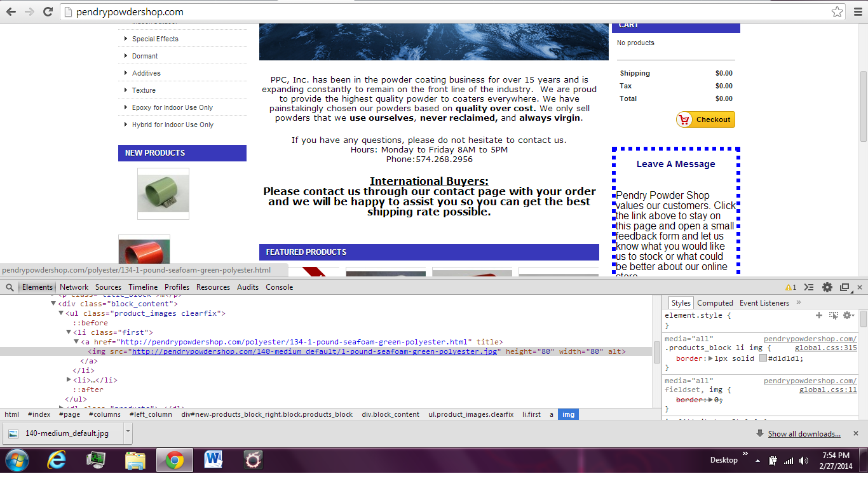Show the DevTools console drawer icon
Image resolution: width=868 pixels, height=488 pixels.
pyautogui.click(x=809, y=287)
